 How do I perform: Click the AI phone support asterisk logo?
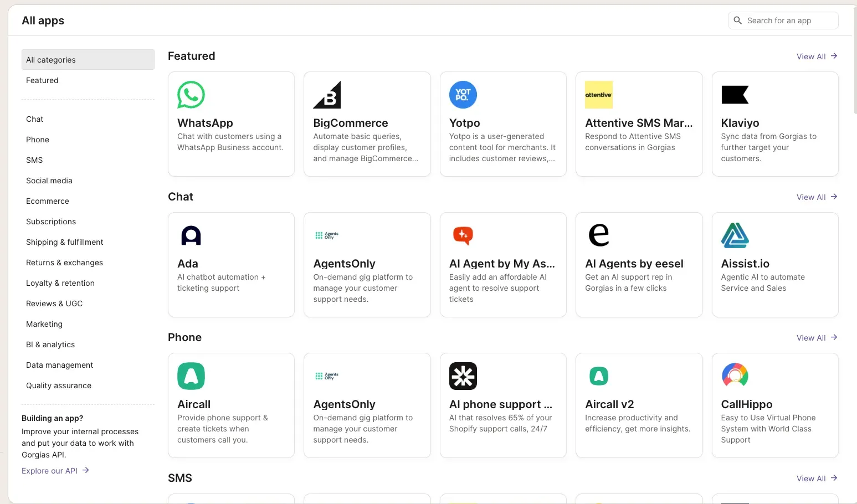coord(463,376)
